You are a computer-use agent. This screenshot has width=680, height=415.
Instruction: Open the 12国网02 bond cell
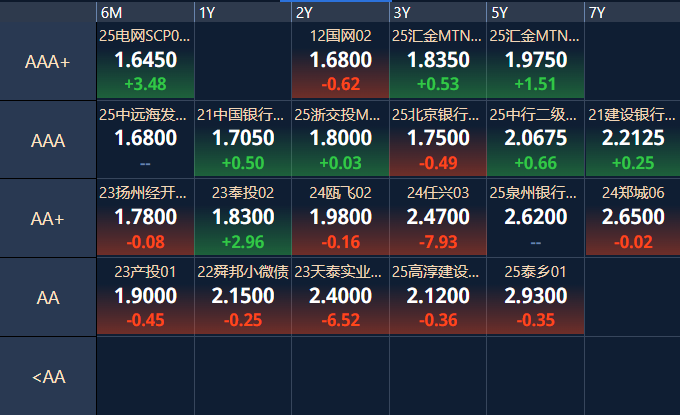(341, 61)
